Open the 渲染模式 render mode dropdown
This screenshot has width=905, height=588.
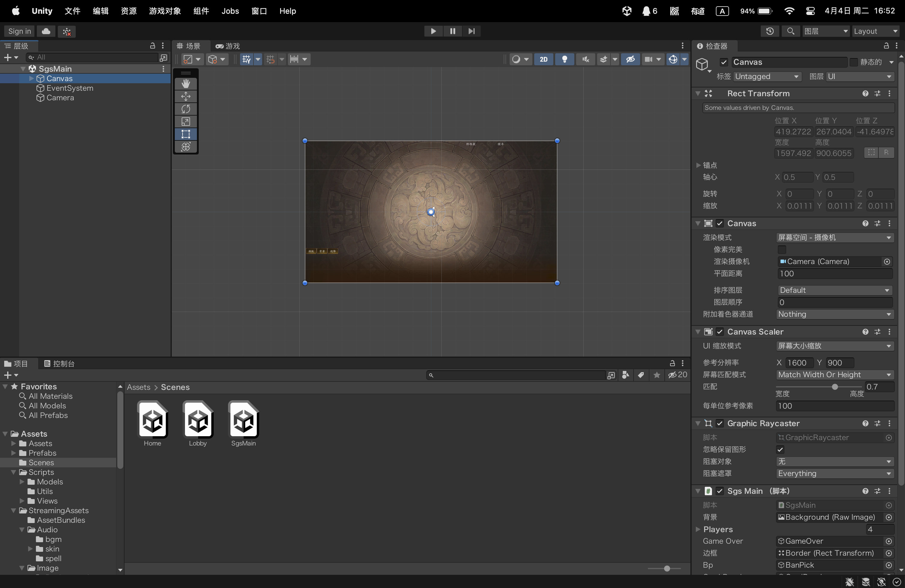[834, 237]
